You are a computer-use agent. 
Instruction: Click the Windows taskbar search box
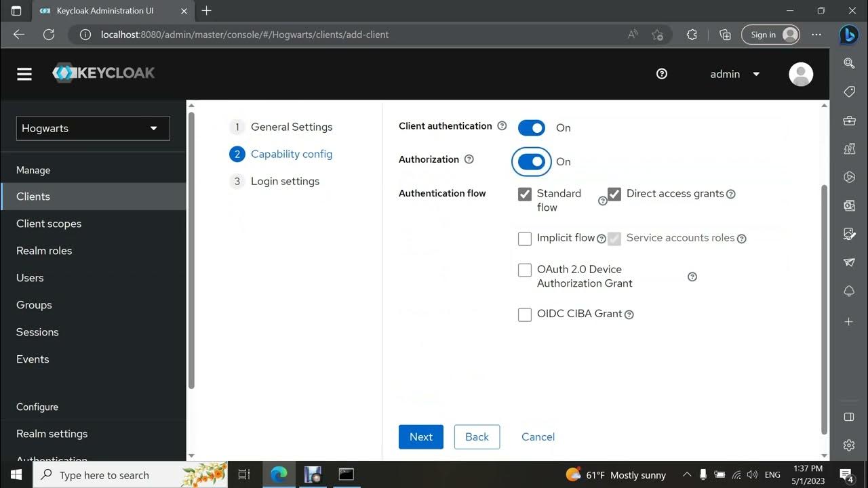[x=129, y=474]
